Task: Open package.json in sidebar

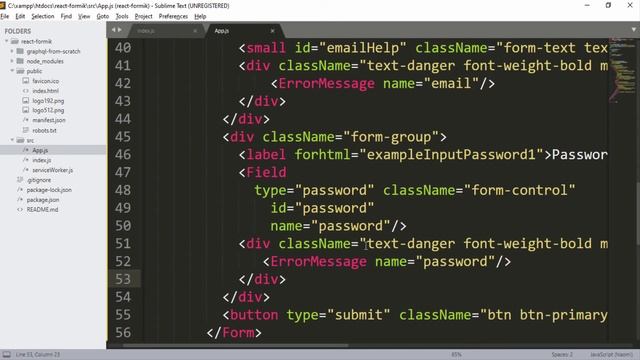Action: [x=43, y=200]
